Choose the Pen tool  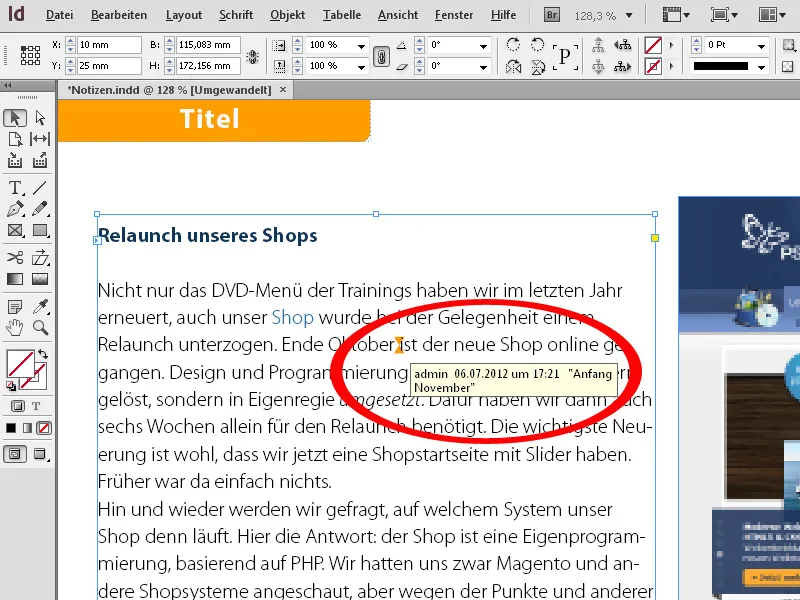pyautogui.click(x=15, y=209)
